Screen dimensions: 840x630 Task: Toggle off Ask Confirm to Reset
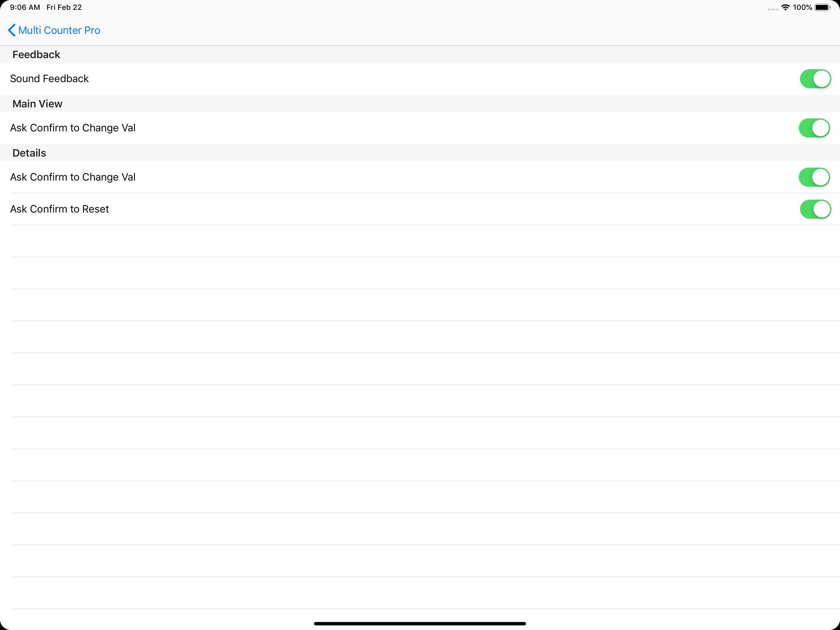(815, 209)
